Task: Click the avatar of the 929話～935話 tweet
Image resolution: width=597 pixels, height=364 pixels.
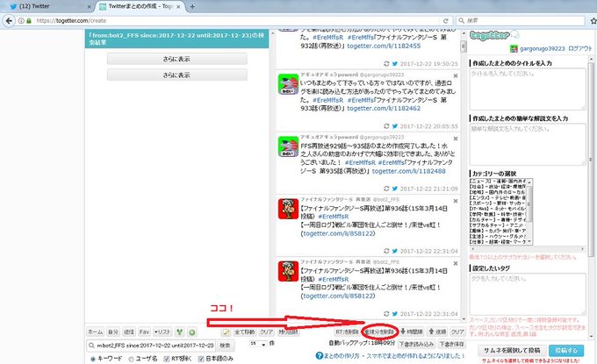Action: pyautogui.click(x=288, y=146)
